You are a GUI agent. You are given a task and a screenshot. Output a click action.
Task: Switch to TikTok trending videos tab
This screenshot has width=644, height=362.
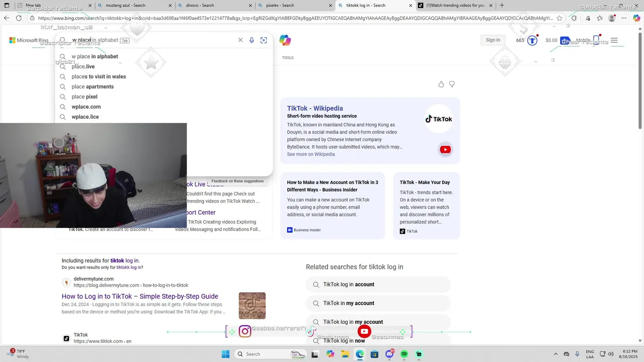(x=455, y=6)
